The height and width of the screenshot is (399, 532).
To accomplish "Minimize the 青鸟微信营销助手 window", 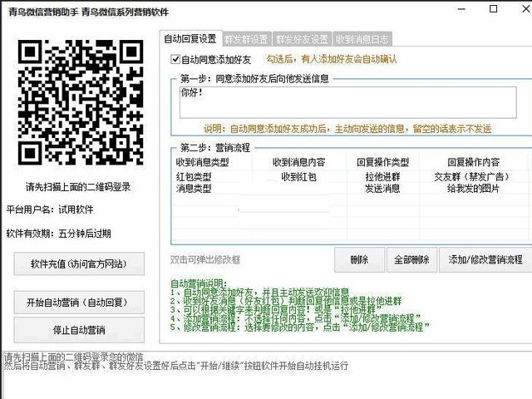I will click(x=461, y=9).
